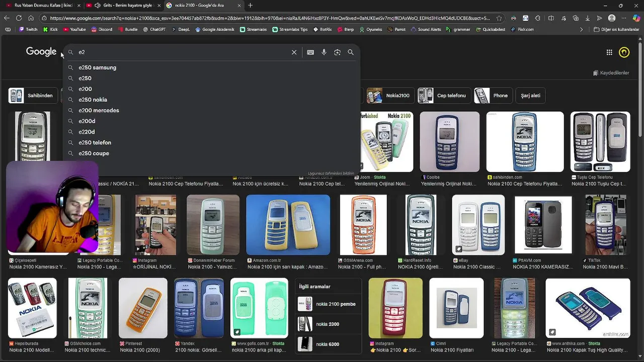Choose suggestion e220d
The height and width of the screenshot is (362, 644).
click(87, 132)
